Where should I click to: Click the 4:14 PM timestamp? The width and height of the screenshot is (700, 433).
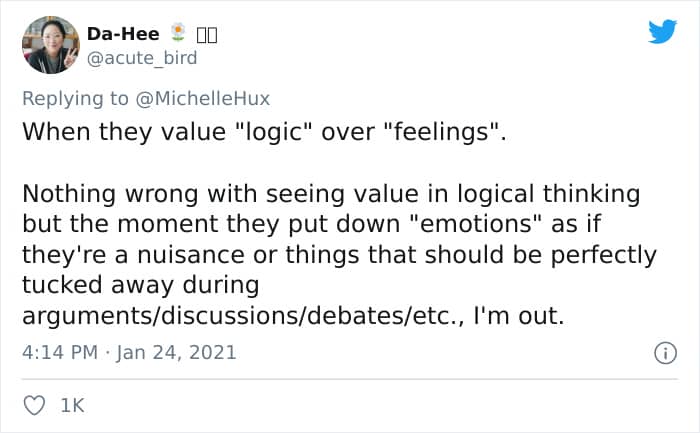click(58, 352)
